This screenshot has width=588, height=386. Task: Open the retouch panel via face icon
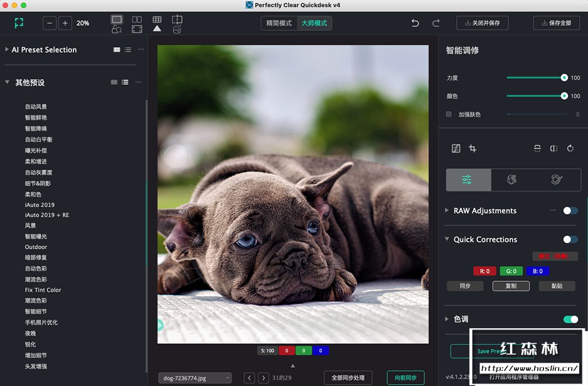(511, 180)
